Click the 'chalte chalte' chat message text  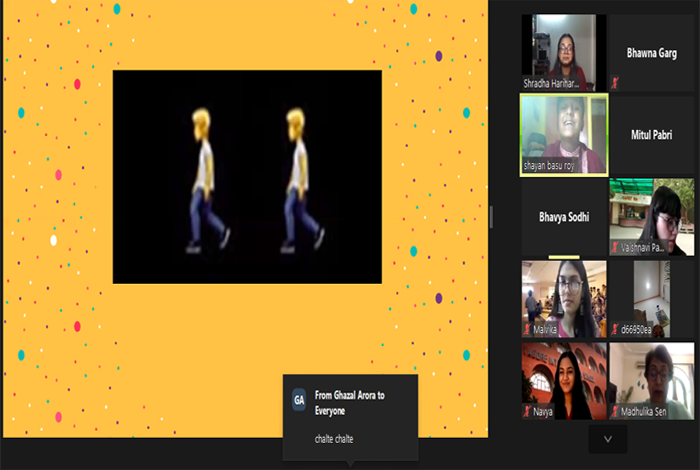pyautogui.click(x=334, y=439)
